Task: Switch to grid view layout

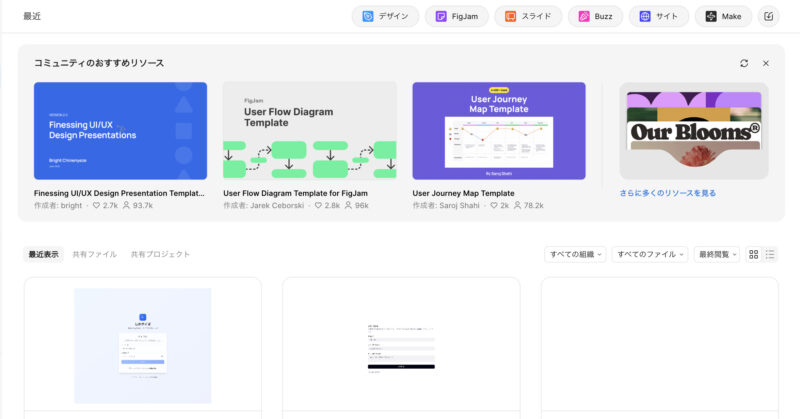Action: 754,254
